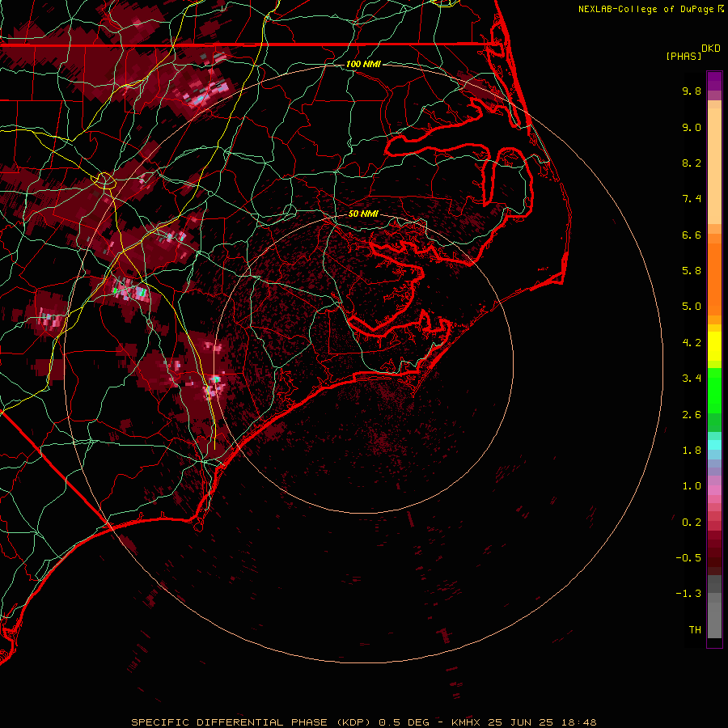Click the KMHX station identifier
The image size is (728, 728).
coord(466,722)
